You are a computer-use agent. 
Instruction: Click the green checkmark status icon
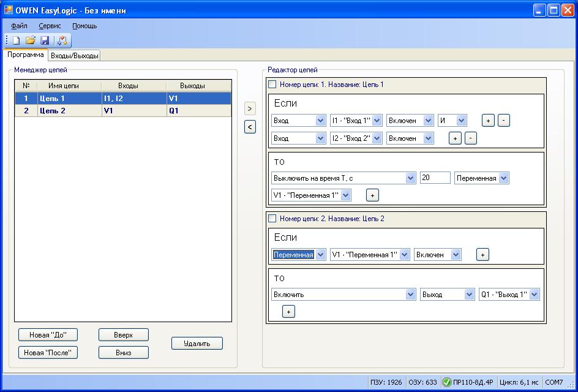(446, 382)
